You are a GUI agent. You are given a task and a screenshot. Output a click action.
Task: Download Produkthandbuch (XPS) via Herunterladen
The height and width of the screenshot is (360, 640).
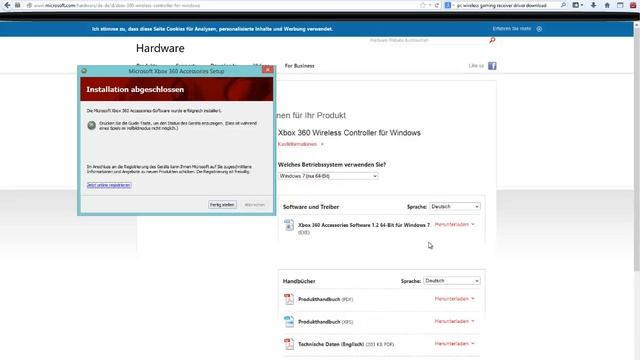pos(454,321)
